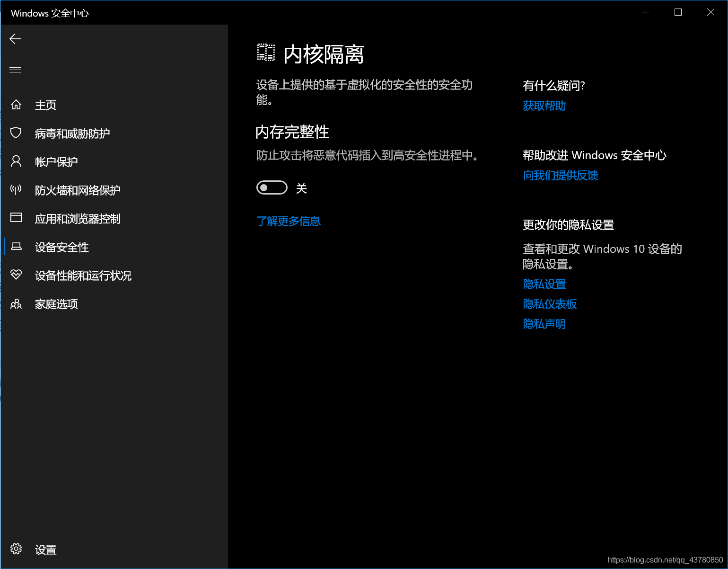Select 设备安全性 in the sidebar
Image resolution: width=728 pixels, height=569 pixels.
click(x=114, y=247)
